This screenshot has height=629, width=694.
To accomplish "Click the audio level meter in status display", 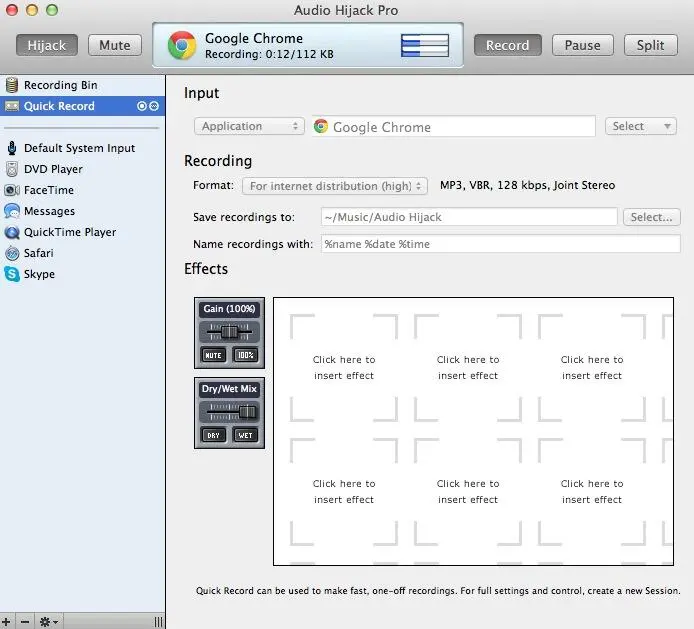I will click(425, 45).
